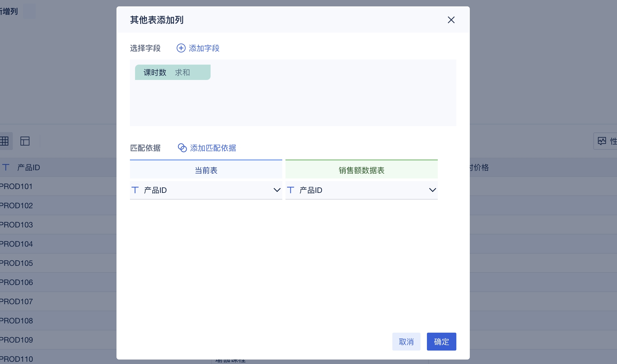Switch to layout panel view icon
The height and width of the screenshot is (364, 617).
coord(25,141)
